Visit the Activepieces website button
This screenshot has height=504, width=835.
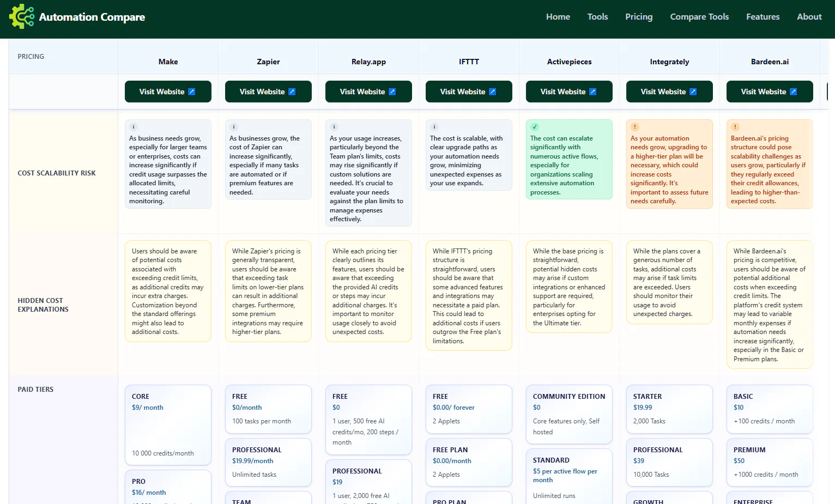point(569,92)
